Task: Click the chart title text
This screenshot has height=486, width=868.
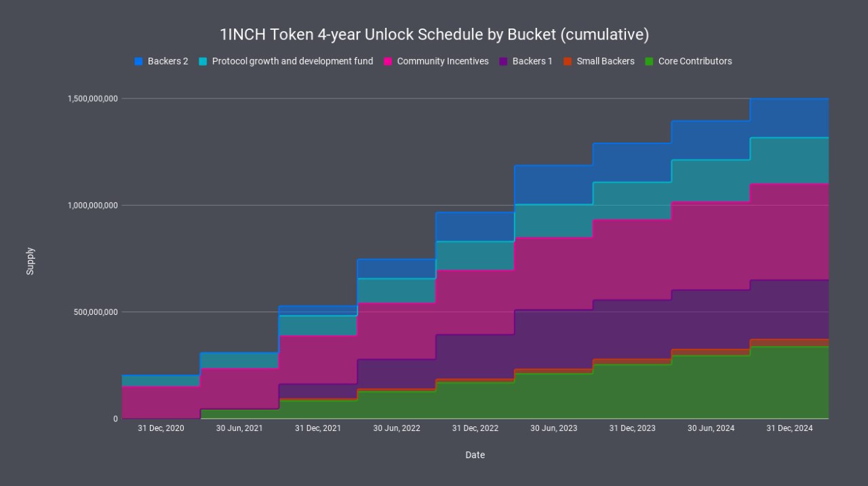Action: (x=434, y=35)
